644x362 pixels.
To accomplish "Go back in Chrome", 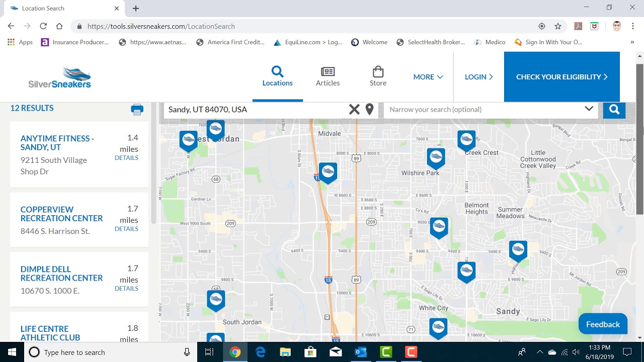I will [x=11, y=26].
